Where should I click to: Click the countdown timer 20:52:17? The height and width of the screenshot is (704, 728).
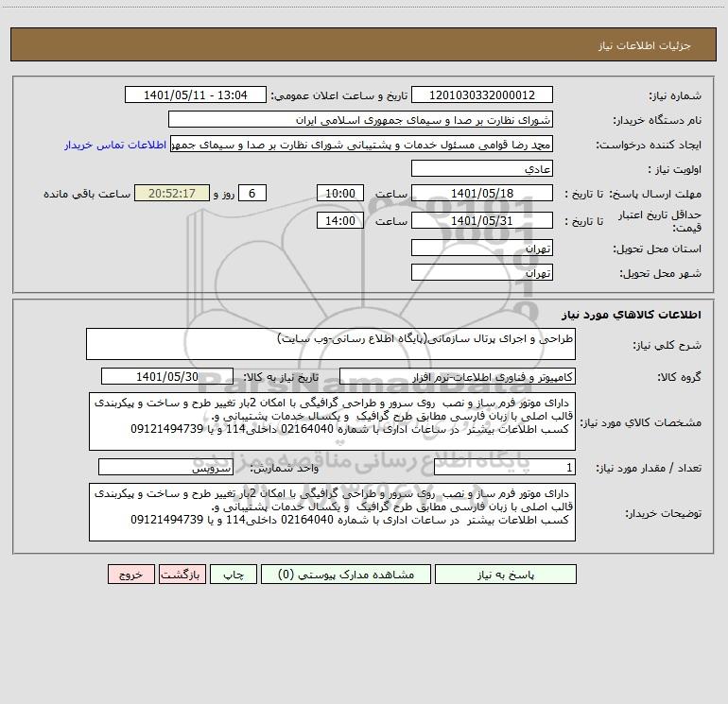pos(172,193)
